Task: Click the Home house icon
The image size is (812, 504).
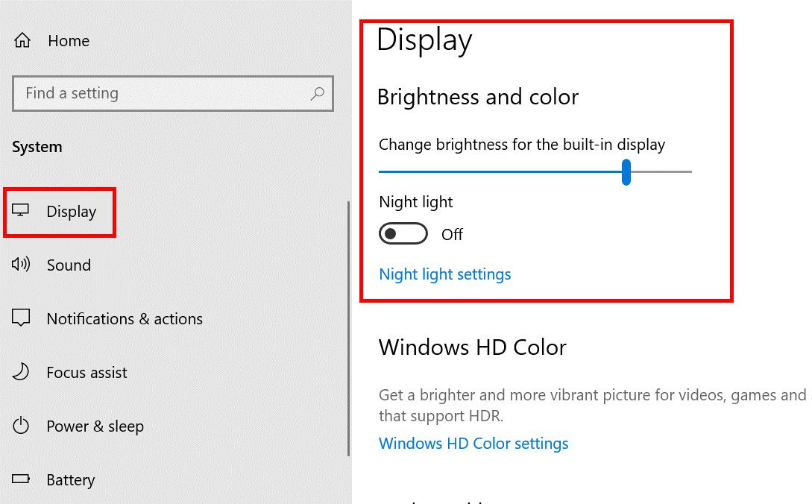Action: click(21, 41)
